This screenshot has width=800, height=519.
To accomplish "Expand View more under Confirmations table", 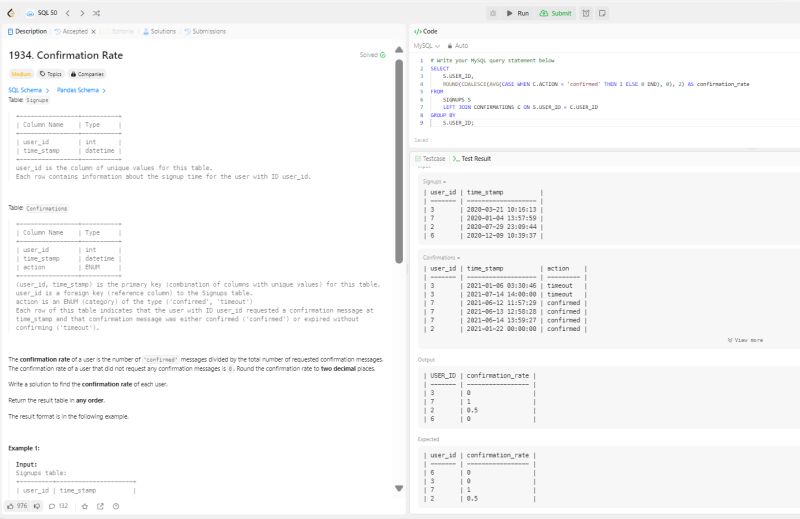I will [745, 340].
